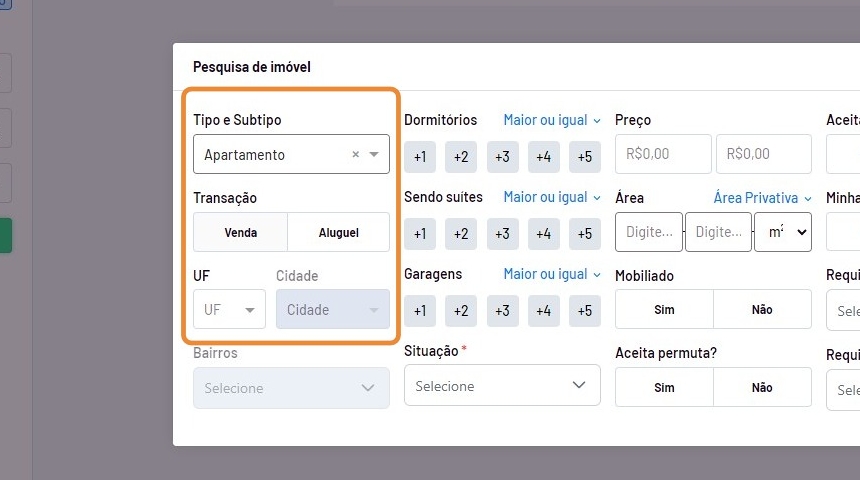860x480 pixels.
Task: Set Mobiliado to Sim
Action: (664, 310)
